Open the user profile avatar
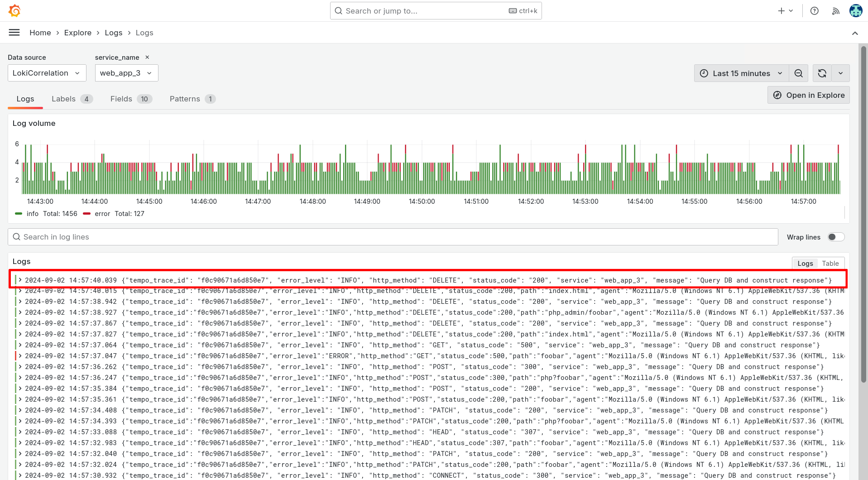This screenshot has width=868, height=480. tap(855, 10)
